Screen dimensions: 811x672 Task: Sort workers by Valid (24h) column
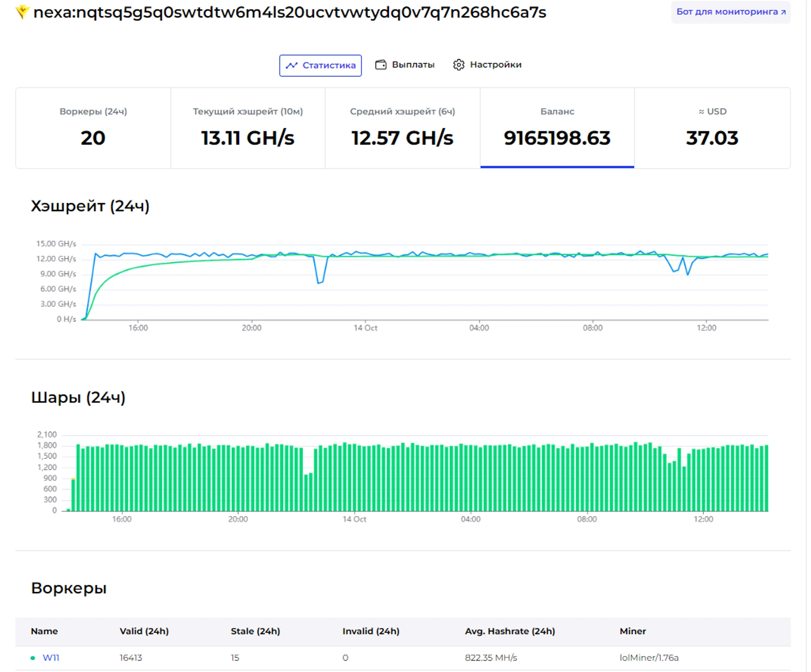pos(144,631)
